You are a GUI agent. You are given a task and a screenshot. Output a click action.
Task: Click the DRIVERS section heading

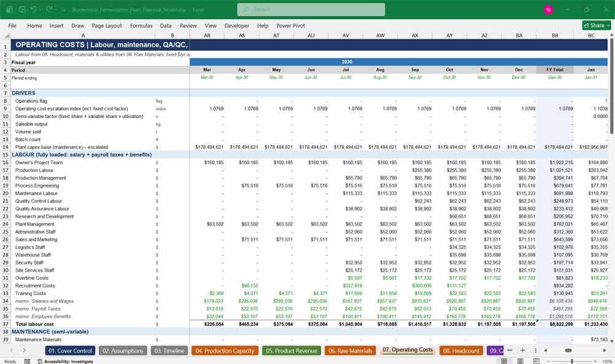[x=23, y=93]
